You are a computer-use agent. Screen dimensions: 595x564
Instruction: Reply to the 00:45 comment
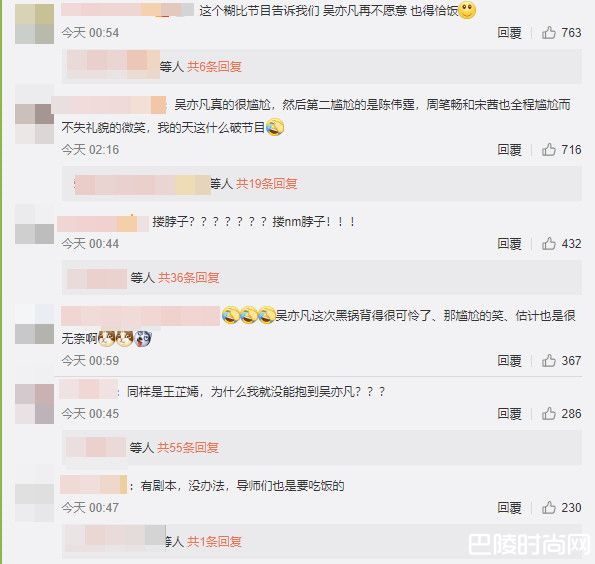click(509, 414)
